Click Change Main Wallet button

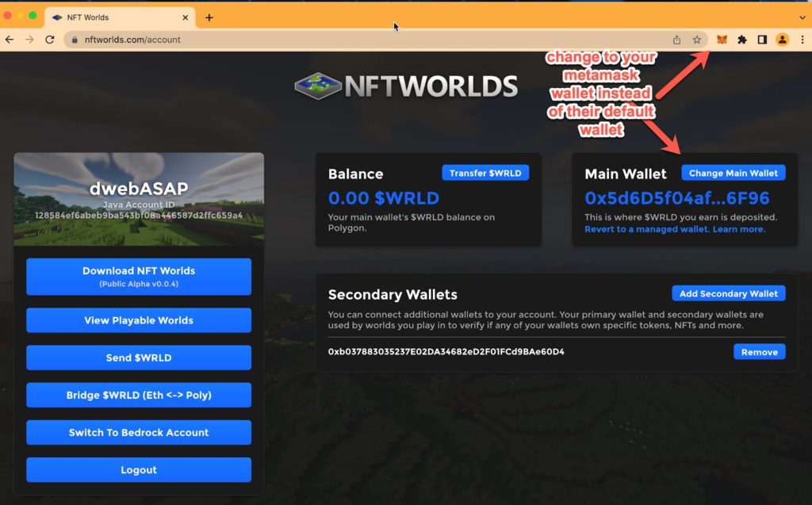[733, 173]
